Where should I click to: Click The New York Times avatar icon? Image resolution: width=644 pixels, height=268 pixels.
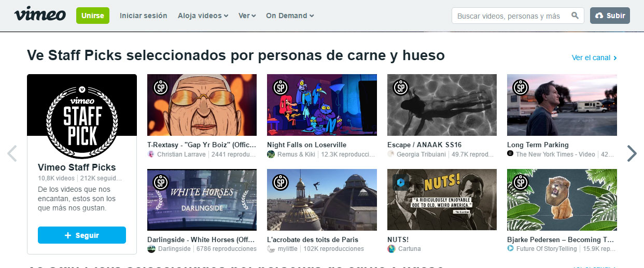[x=510, y=154]
